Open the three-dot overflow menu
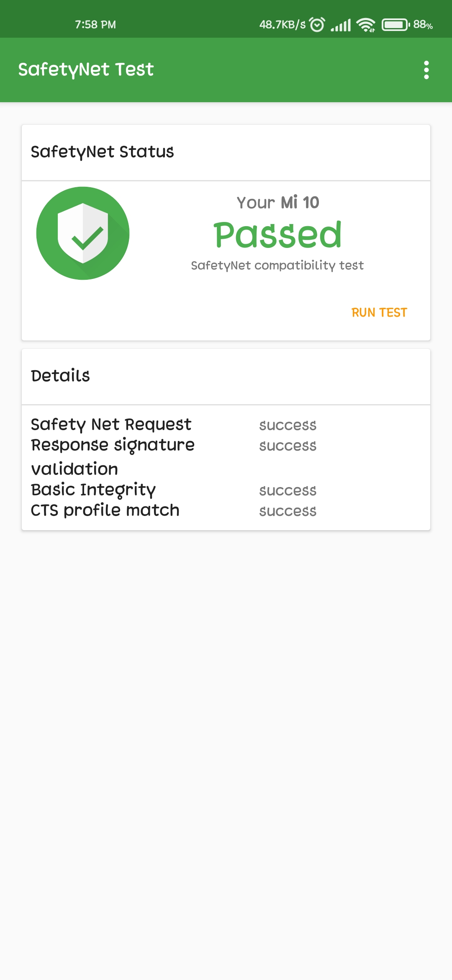Viewport: 452px width, 980px height. pyautogui.click(x=426, y=70)
